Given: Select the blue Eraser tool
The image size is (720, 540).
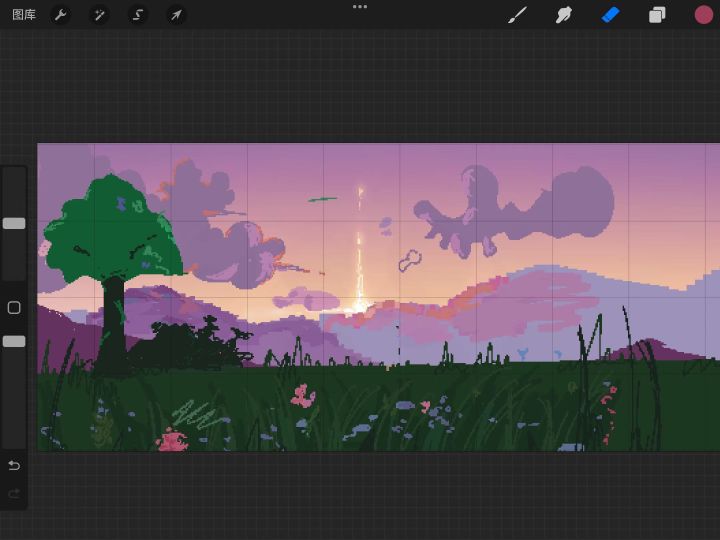Looking at the screenshot, I should click(x=610, y=15).
